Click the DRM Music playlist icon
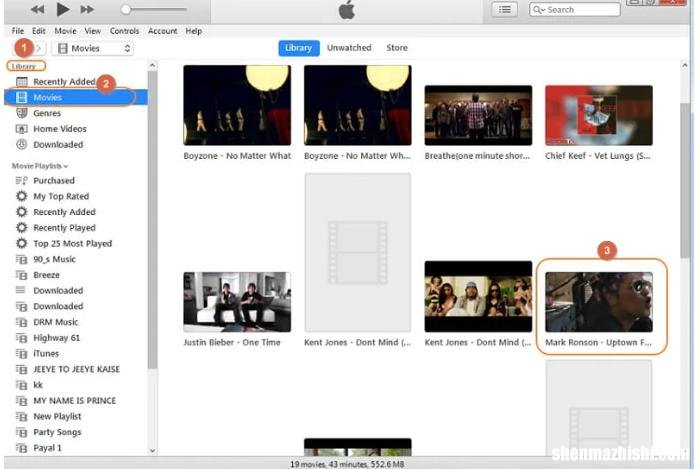Viewport: 700px width, 469px height. 21,322
